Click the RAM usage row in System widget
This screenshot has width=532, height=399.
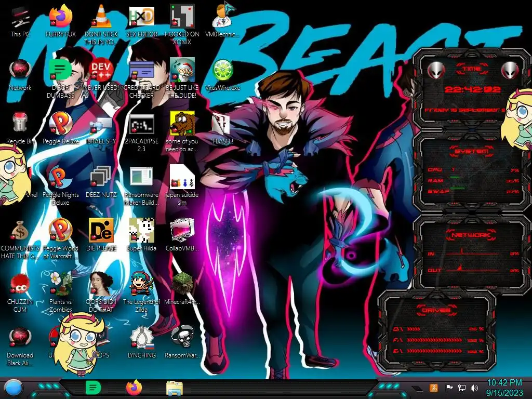click(473, 180)
